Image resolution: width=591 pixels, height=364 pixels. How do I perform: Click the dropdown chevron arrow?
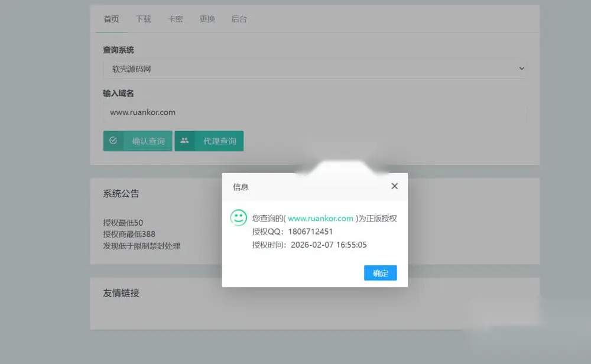522,69
